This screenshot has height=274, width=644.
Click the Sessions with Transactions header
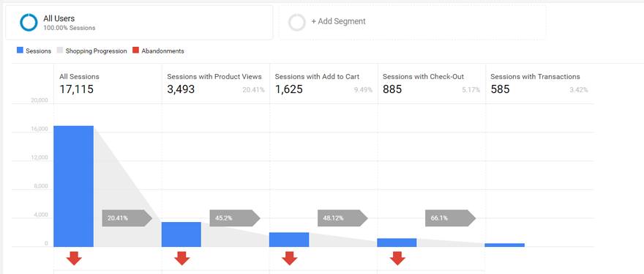click(535, 76)
